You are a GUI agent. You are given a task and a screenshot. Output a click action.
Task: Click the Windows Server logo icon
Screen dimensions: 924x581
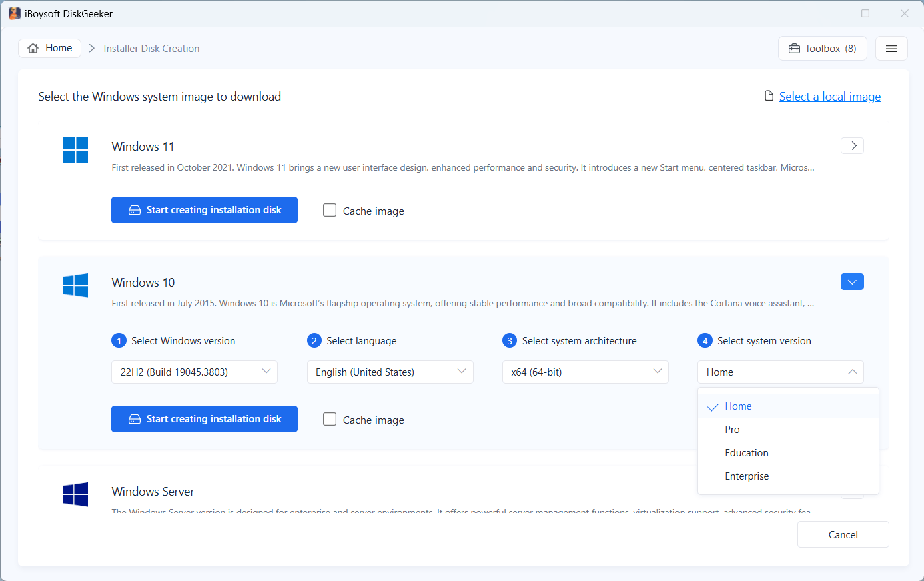(75, 494)
